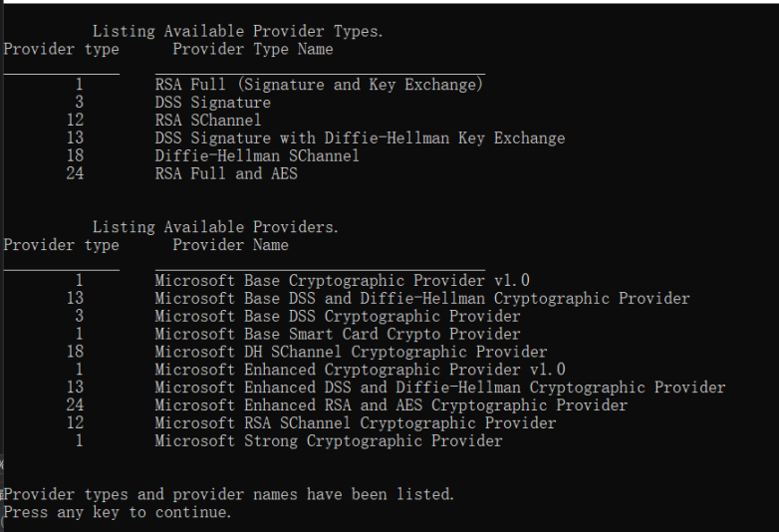
Task: Click the 'Provider Type Name' column header
Action: (252, 49)
